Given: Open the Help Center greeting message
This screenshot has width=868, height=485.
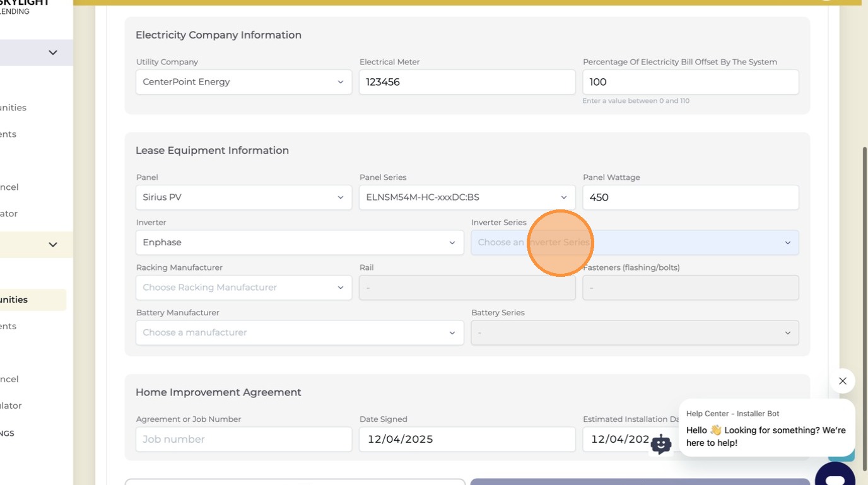Looking at the screenshot, I should pyautogui.click(x=766, y=428).
